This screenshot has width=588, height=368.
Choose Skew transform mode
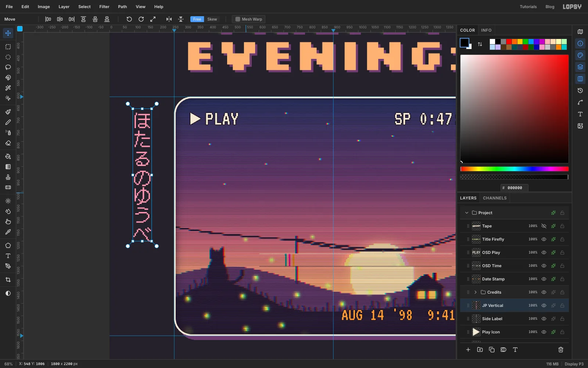tap(212, 19)
